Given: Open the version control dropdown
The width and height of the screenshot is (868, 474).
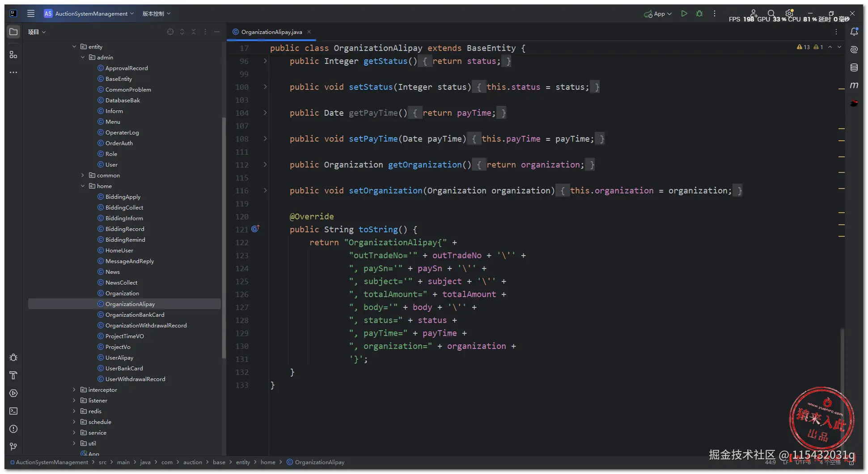Looking at the screenshot, I should coord(157,13).
